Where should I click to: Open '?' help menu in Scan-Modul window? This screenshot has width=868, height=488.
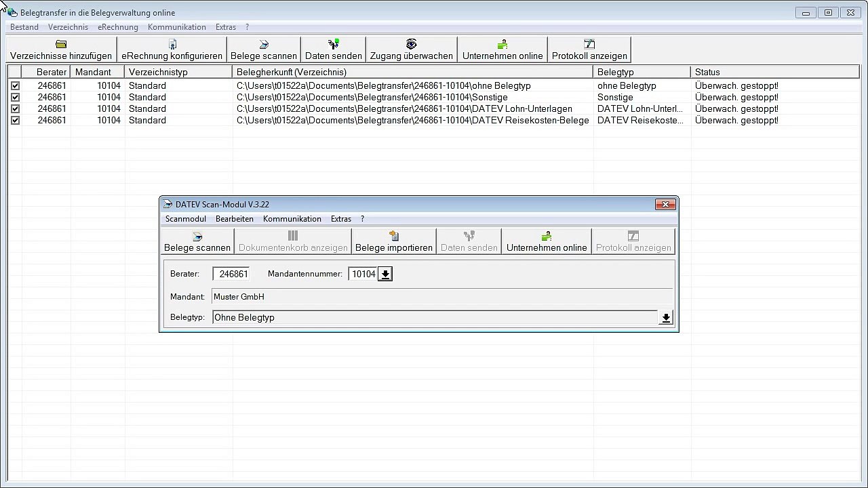[362, 219]
